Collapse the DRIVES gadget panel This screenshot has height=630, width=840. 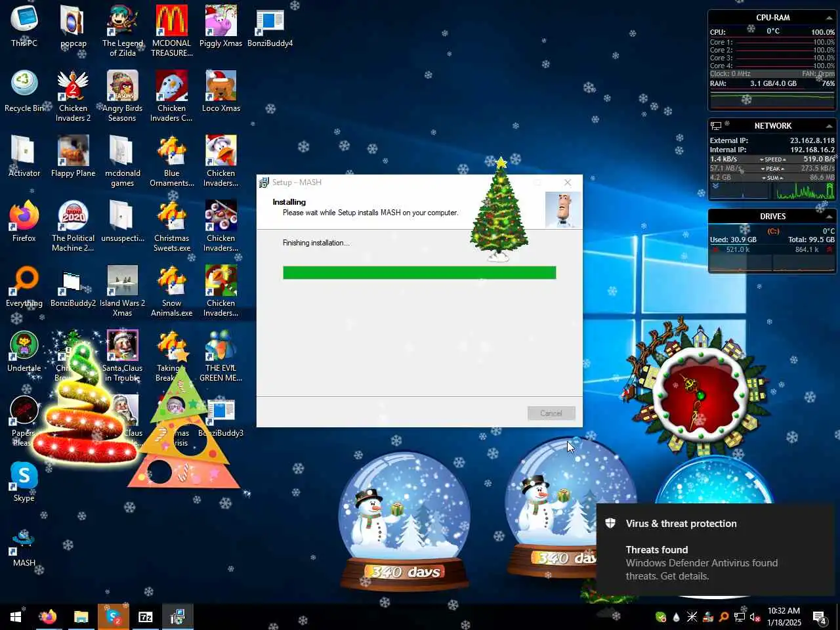coord(829,217)
